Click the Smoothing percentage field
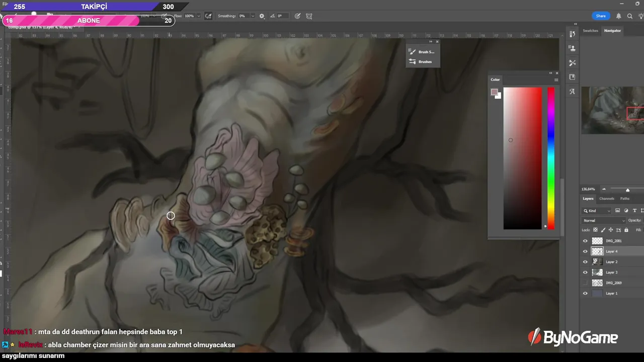Image resolution: width=644 pixels, height=362 pixels. click(x=243, y=16)
